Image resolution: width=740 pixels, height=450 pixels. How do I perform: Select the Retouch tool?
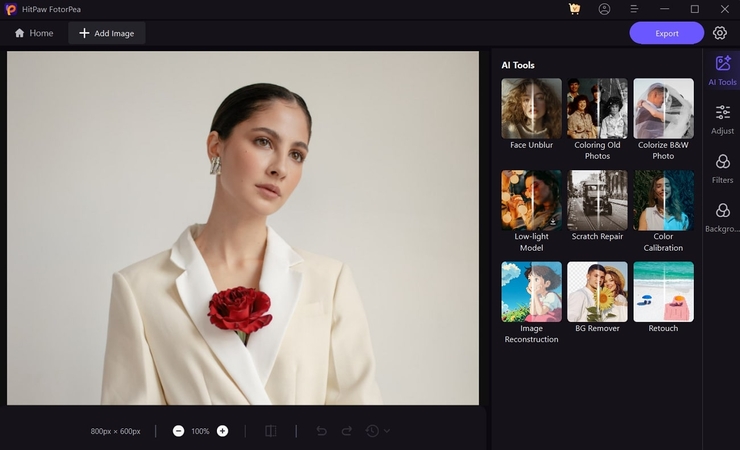coord(663,297)
